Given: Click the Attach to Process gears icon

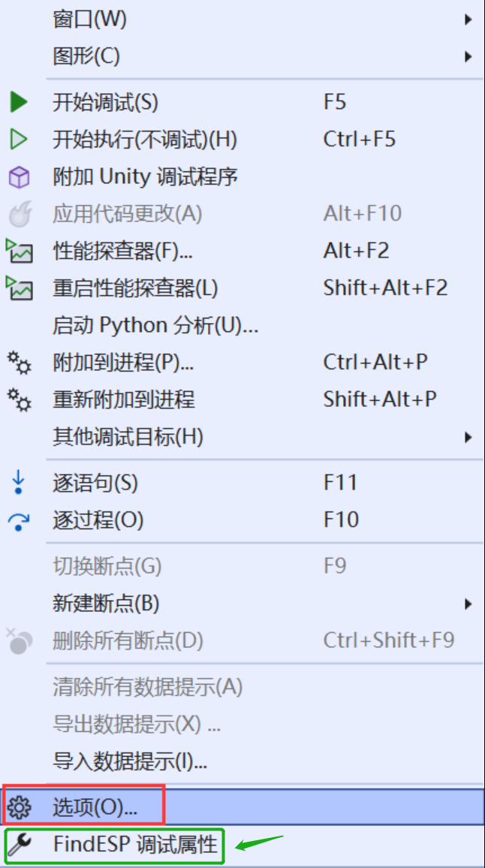Looking at the screenshot, I should pyautogui.click(x=19, y=363).
